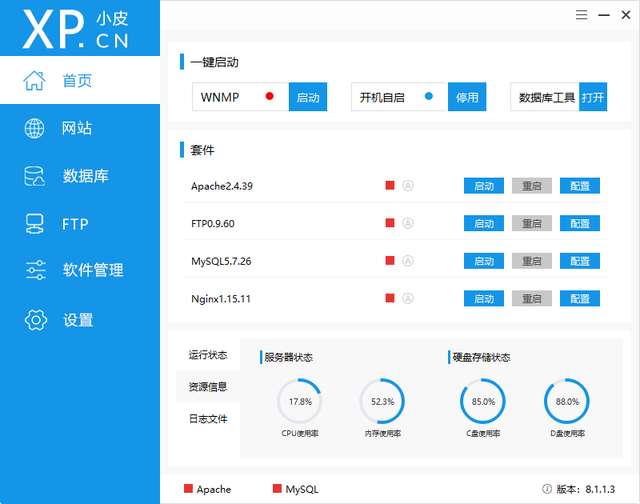Click D盘使用率 88.0% gauge
This screenshot has height=504, width=640.
point(567,401)
